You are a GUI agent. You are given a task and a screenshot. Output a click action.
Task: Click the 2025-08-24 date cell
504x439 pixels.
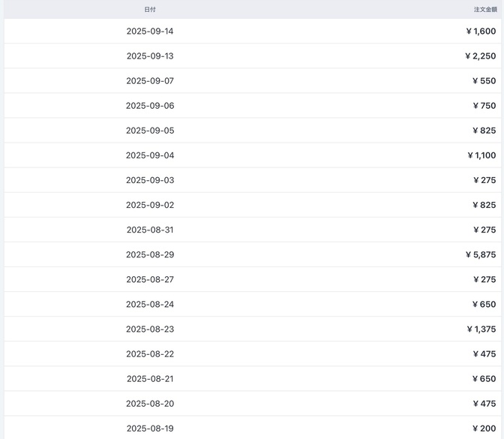pyautogui.click(x=150, y=304)
